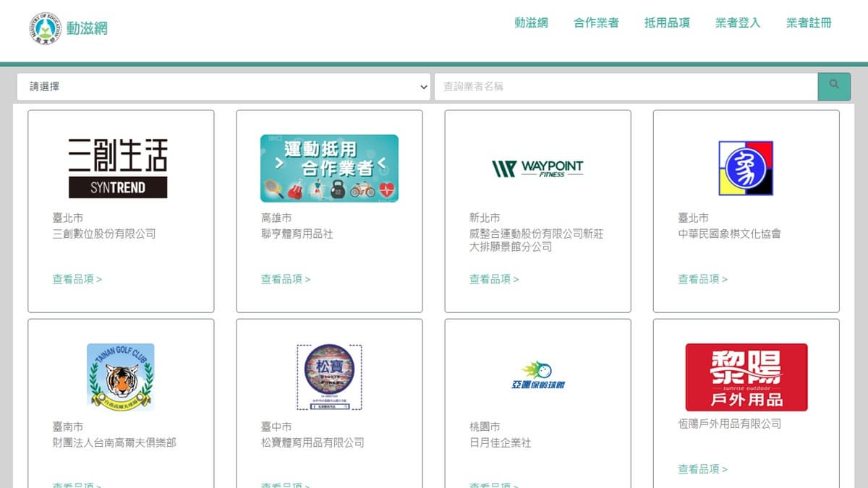The height and width of the screenshot is (488, 868).
Task: Select the text 恆陽戶外用品有限公司
Action: point(729,424)
